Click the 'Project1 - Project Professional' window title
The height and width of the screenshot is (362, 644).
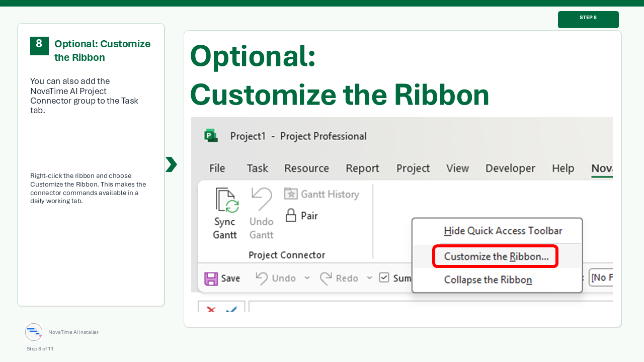298,136
